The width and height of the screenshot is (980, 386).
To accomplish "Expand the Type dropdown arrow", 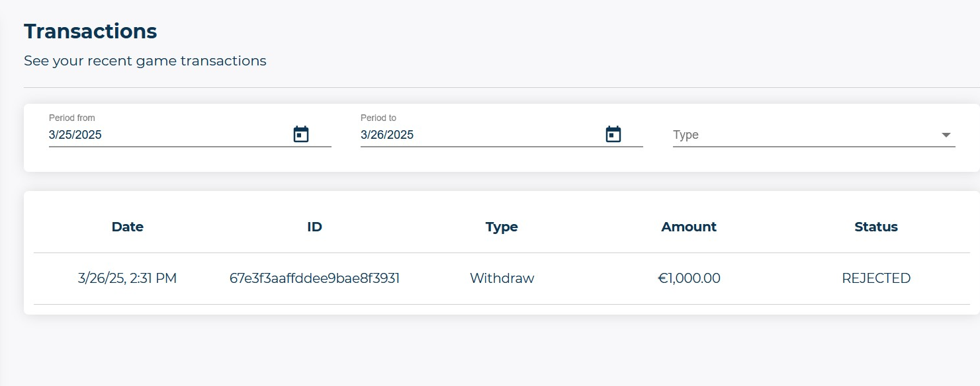I will (946, 135).
